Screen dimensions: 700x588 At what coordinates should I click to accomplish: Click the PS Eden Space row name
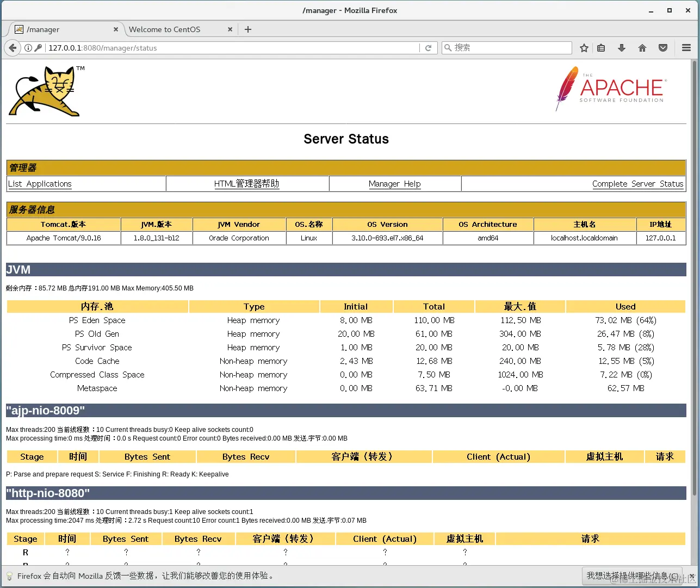point(97,320)
